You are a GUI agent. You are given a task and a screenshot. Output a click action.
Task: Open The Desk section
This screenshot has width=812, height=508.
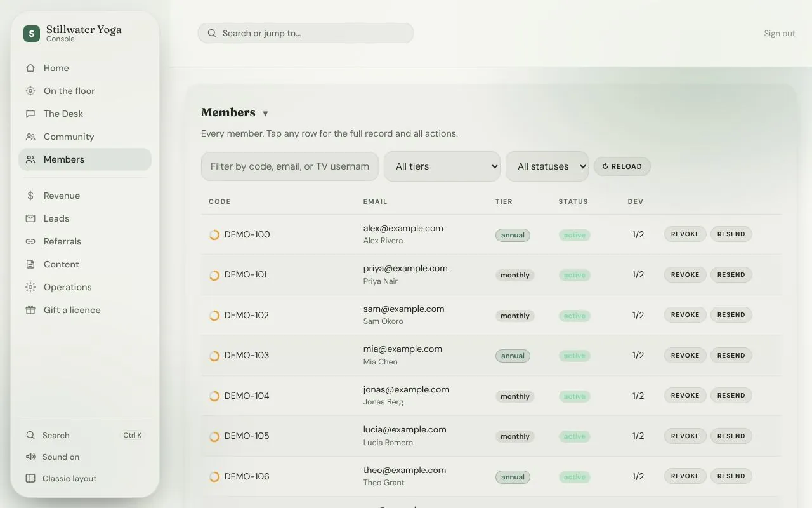point(85,114)
